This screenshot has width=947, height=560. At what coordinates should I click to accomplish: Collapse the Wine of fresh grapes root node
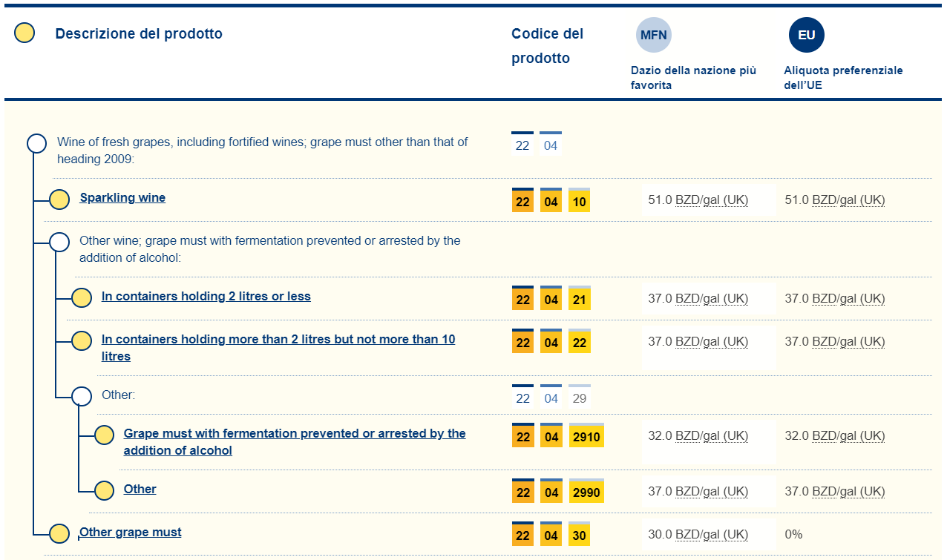point(37,143)
